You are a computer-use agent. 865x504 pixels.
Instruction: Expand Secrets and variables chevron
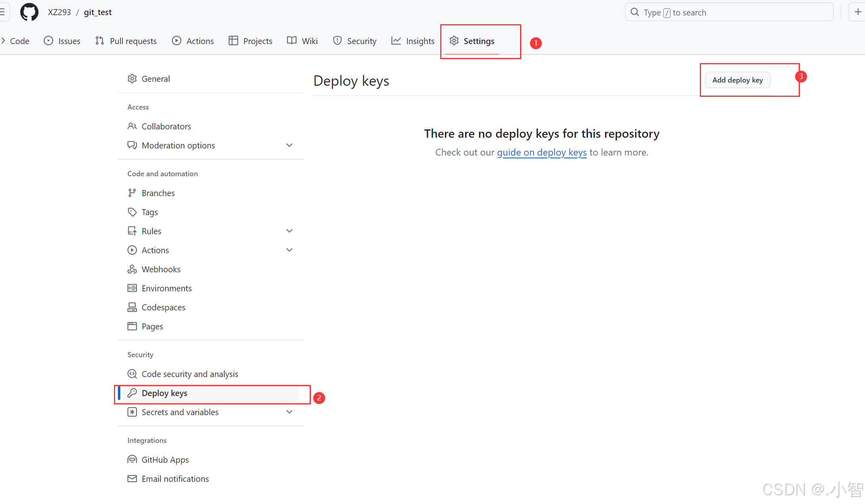click(289, 412)
